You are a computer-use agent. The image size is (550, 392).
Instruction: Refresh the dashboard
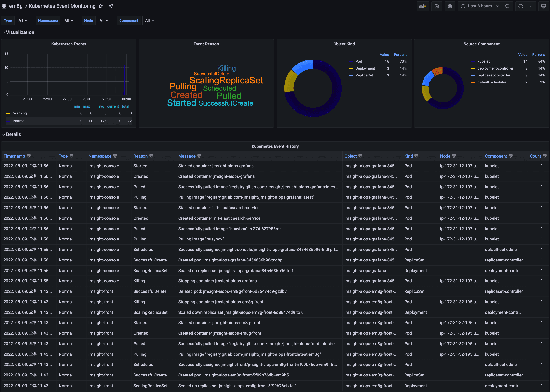[521, 6]
